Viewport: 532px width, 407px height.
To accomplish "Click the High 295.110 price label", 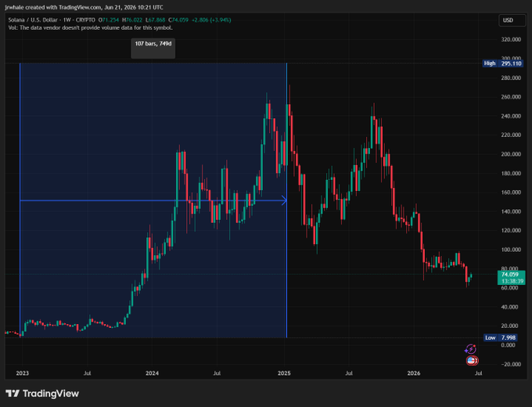I will click(503, 63).
